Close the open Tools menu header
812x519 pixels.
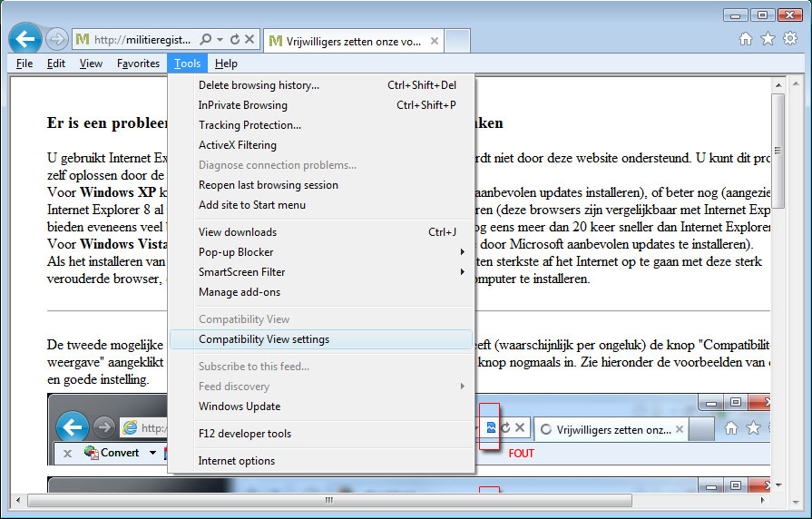point(188,64)
